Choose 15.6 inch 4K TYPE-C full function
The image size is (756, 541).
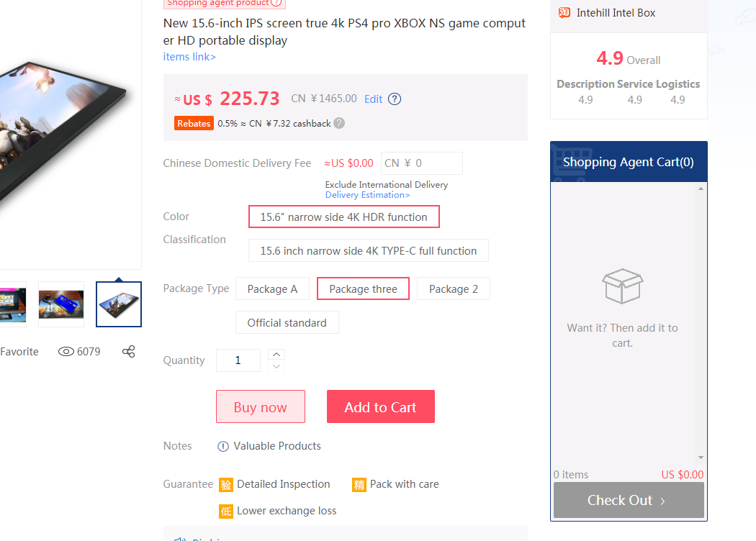click(x=368, y=251)
